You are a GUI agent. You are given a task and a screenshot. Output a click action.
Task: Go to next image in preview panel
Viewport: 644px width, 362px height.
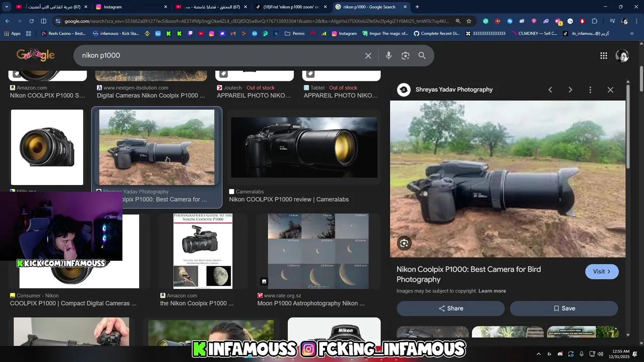(x=570, y=89)
